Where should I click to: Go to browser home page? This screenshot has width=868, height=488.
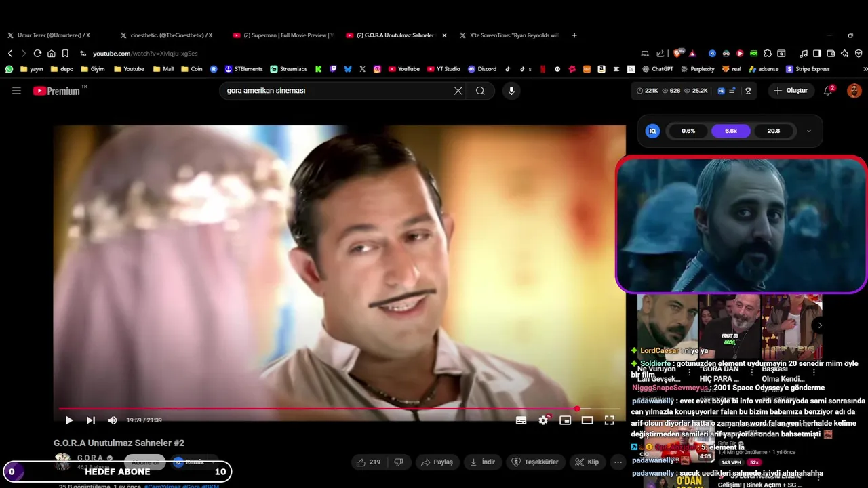click(x=51, y=54)
